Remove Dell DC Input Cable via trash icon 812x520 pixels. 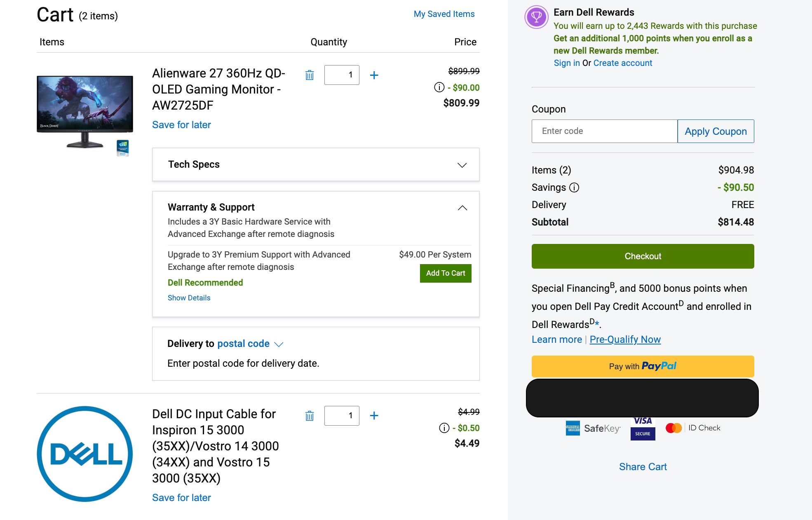pyautogui.click(x=310, y=416)
